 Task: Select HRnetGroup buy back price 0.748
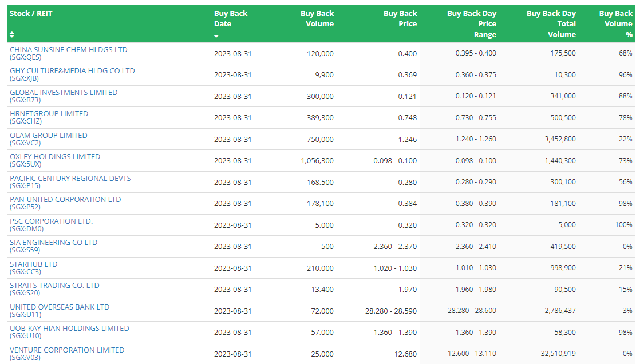407,117
